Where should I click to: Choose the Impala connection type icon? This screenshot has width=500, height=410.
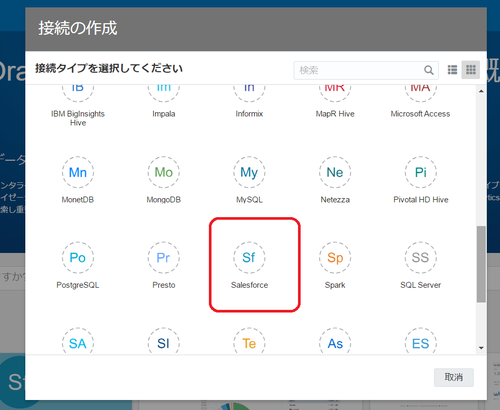(164, 93)
